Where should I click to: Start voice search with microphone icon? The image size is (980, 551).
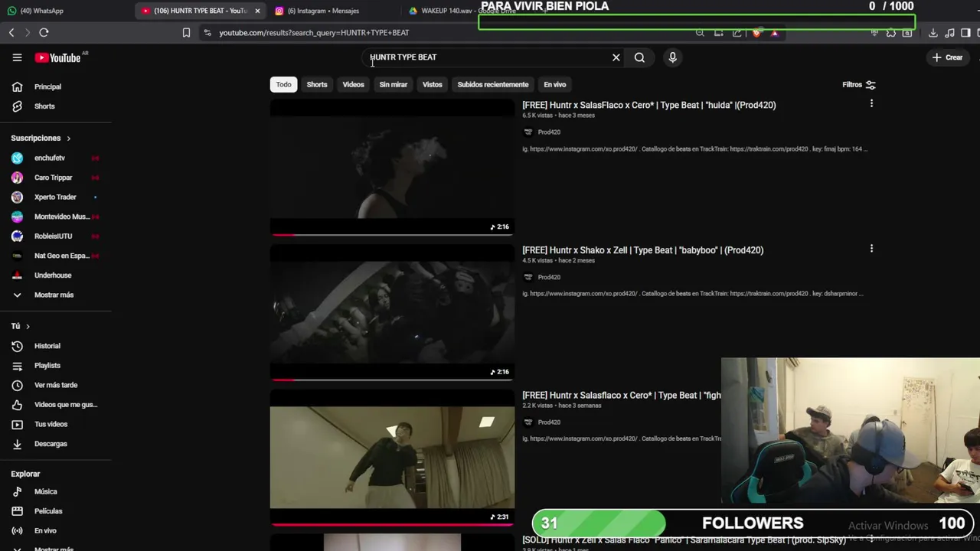[672, 57]
